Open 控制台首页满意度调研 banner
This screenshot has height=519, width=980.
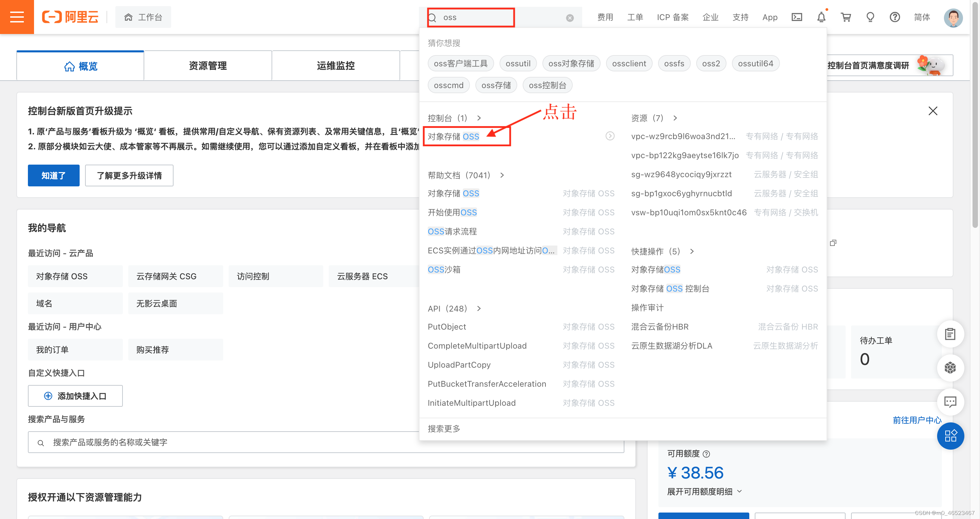[x=889, y=65]
